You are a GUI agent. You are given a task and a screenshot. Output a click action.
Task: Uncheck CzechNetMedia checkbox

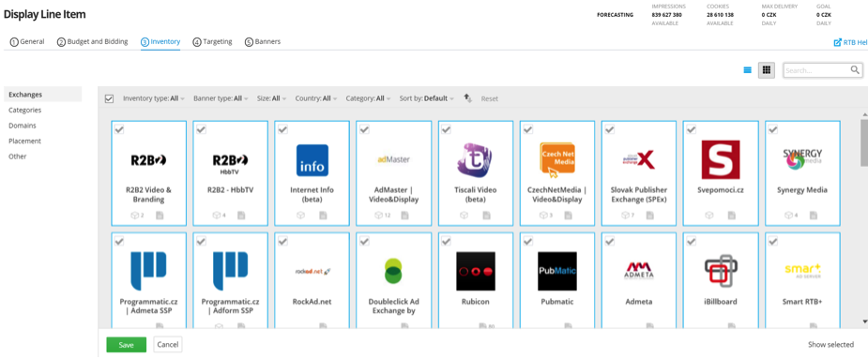coord(528,129)
